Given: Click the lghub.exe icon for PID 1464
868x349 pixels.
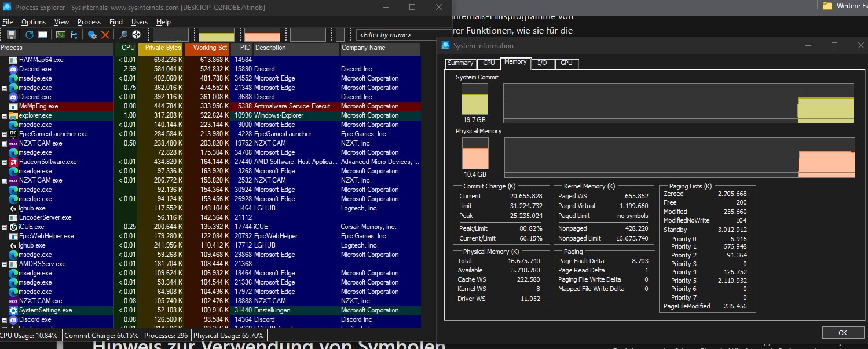Looking at the screenshot, I should 13,208.
